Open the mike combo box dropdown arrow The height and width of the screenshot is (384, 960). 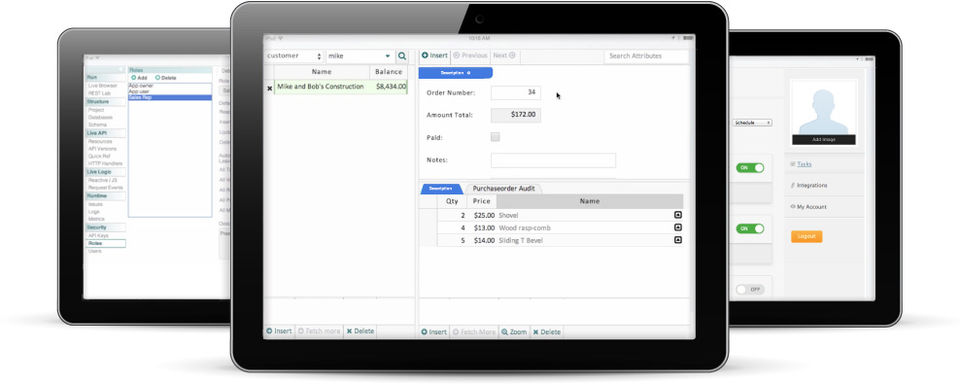[x=388, y=56]
